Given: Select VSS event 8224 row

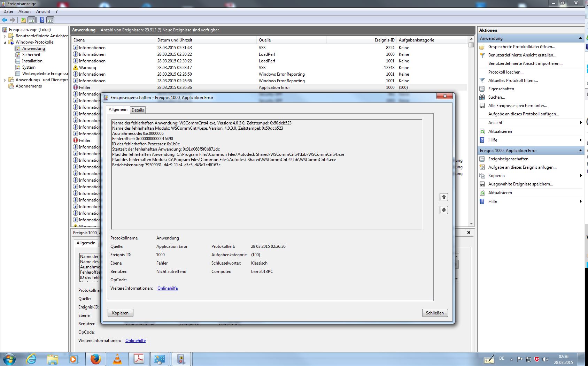Looking at the screenshot, I should click(x=269, y=48).
